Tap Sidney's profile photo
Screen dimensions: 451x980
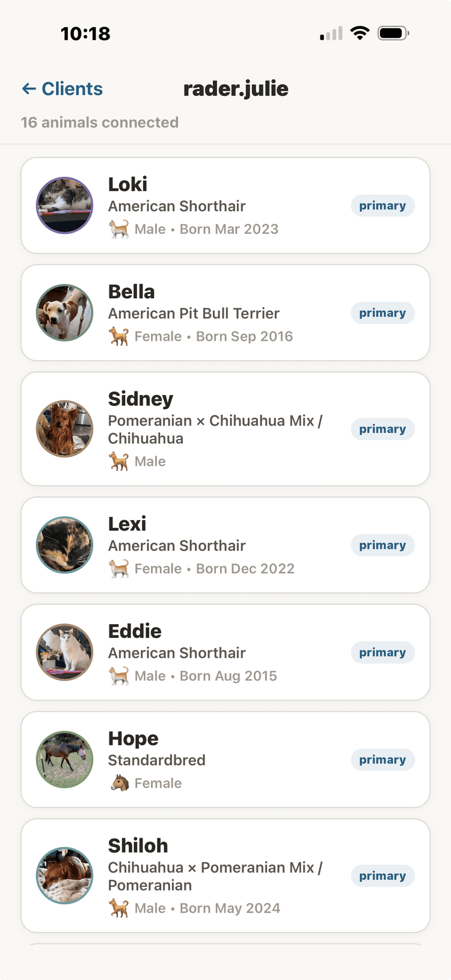64,429
